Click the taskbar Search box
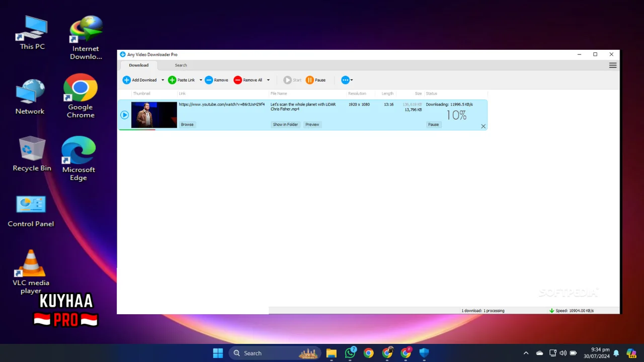 click(275, 353)
